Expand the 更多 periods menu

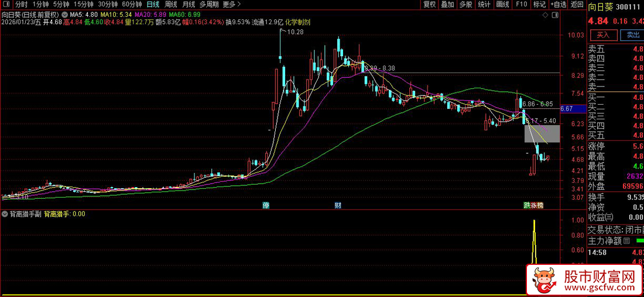point(232,5)
